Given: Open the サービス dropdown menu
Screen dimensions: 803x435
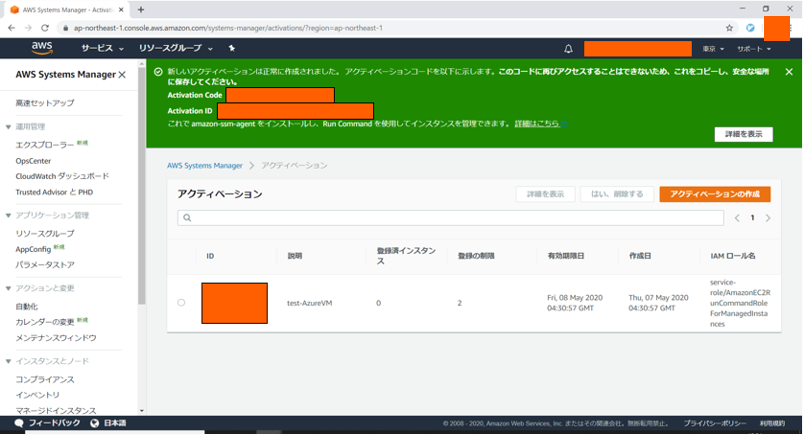Looking at the screenshot, I should (102, 48).
